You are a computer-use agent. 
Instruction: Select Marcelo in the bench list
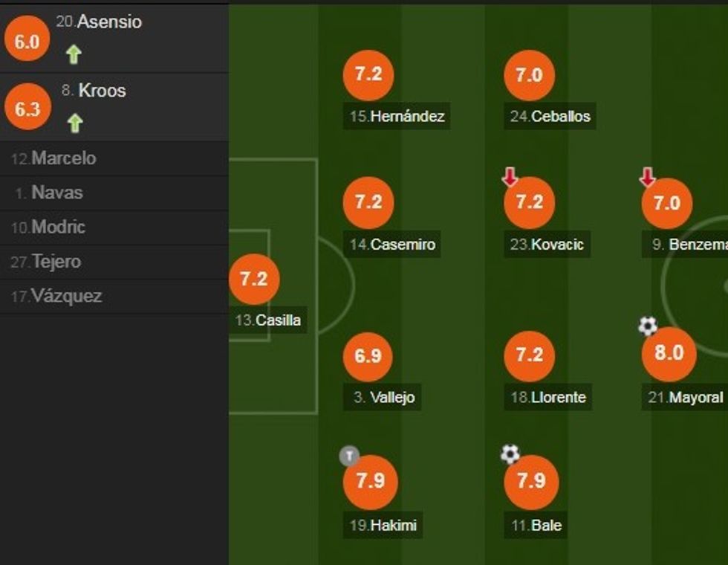[x=64, y=158]
